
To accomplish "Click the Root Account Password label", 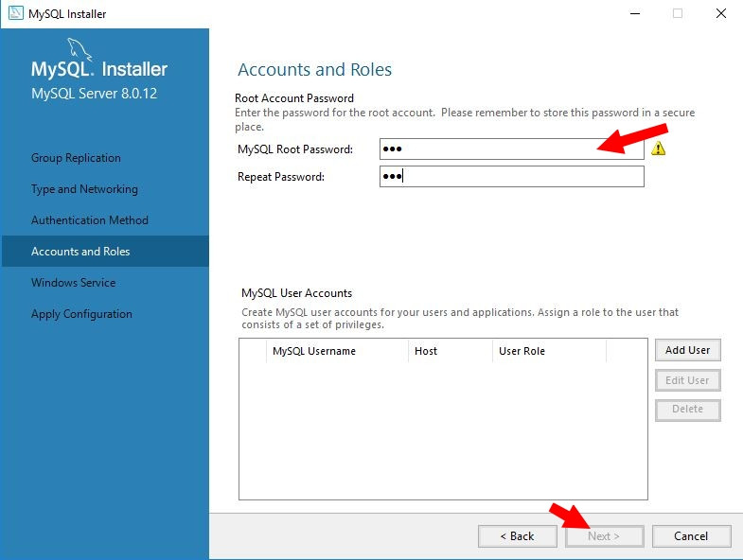I will pos(294,98).
